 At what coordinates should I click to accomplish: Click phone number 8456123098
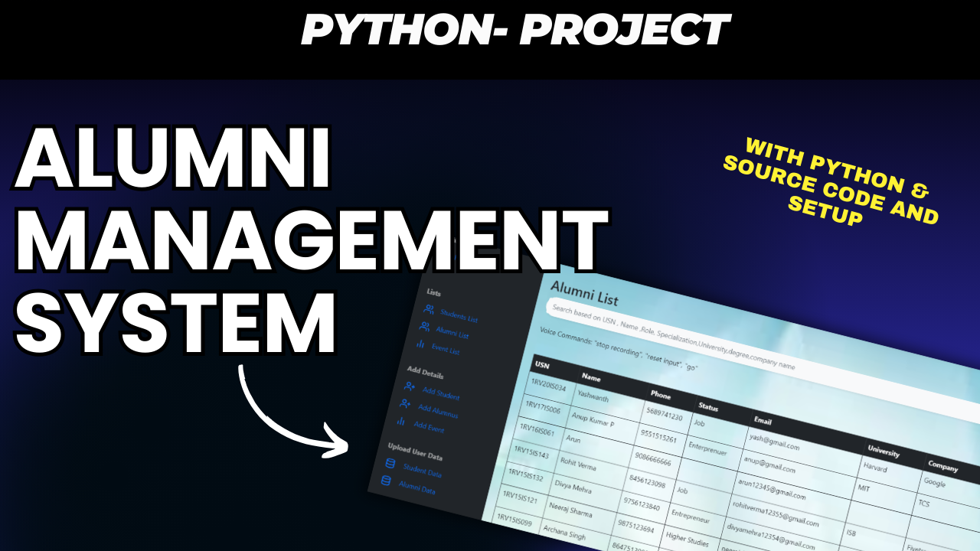click(648, 482)
